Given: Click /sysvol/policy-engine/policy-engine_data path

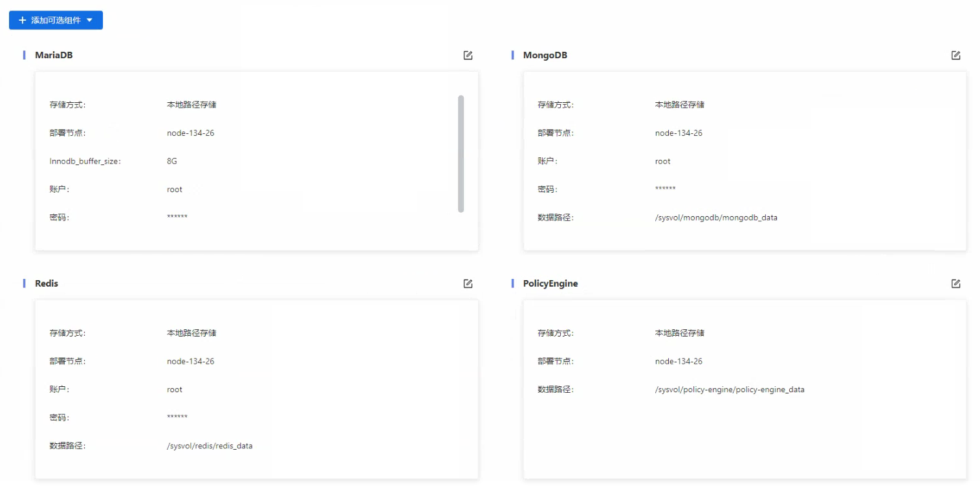Looking at the screenshot, I should [730, 390].
